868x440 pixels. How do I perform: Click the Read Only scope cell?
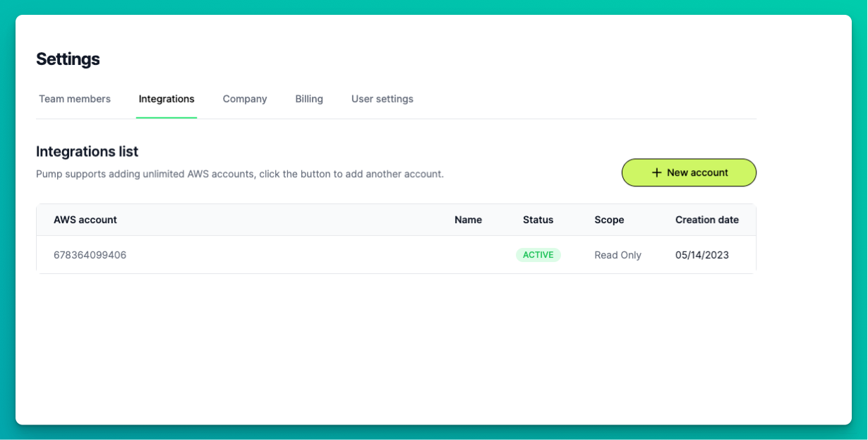617,255
